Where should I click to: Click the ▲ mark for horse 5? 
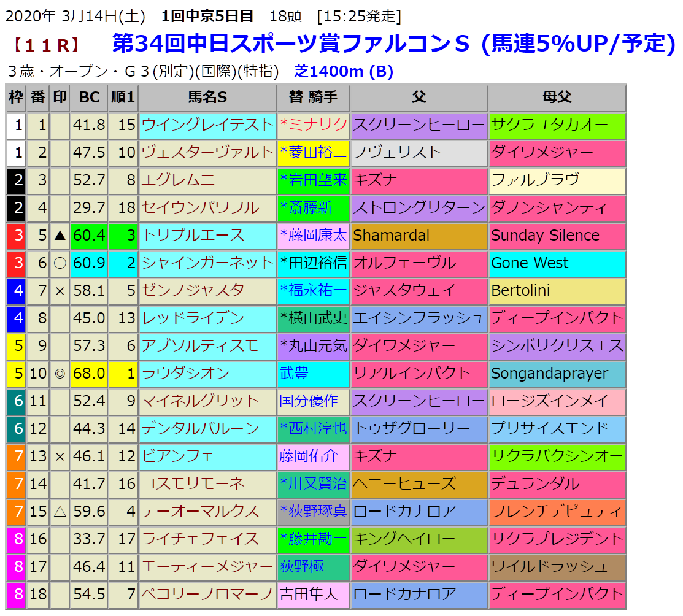point(60,235)
